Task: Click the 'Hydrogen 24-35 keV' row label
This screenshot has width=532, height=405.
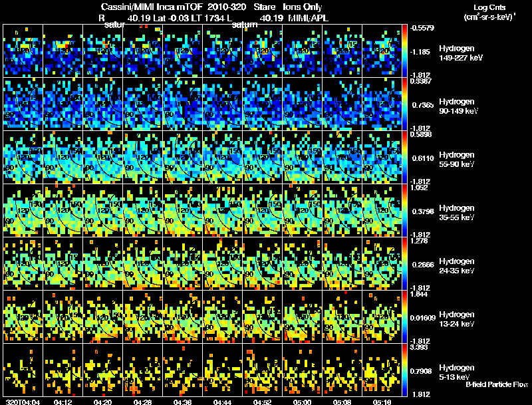Action: tap(457, 266)
